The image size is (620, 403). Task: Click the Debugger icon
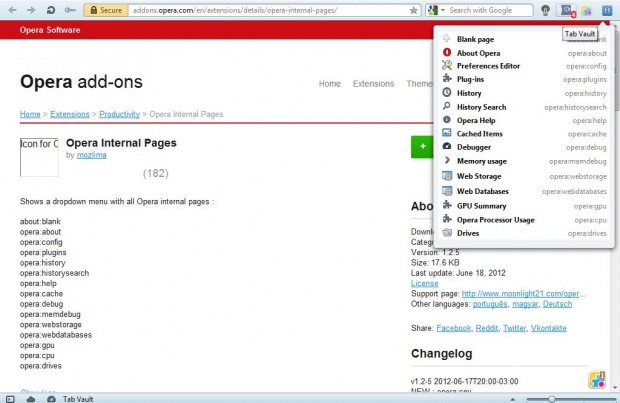(447, 146)
